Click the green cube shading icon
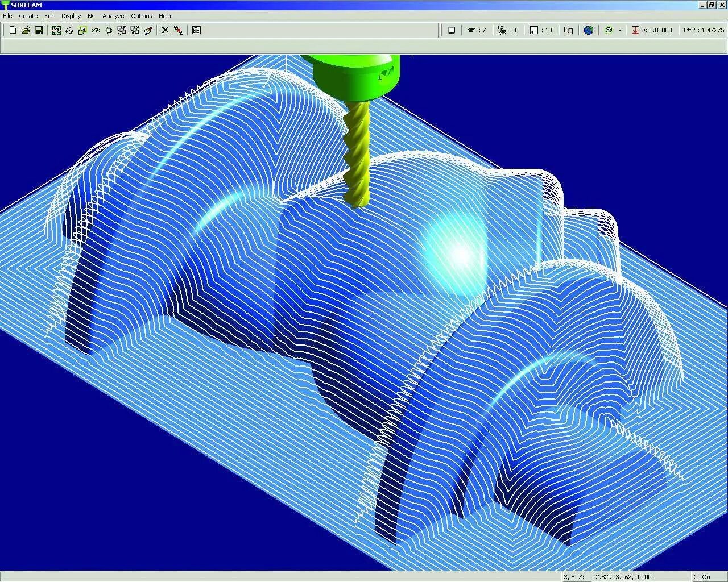728x582 pixels. click(609, 30)
